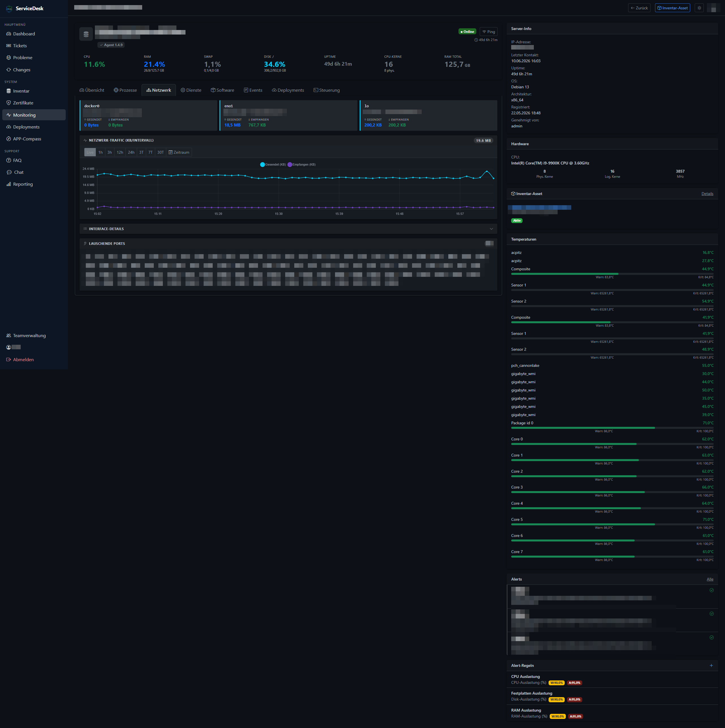Select the 7T traffic range
Viewport: 725px width, 728px height.
point(150,153)
